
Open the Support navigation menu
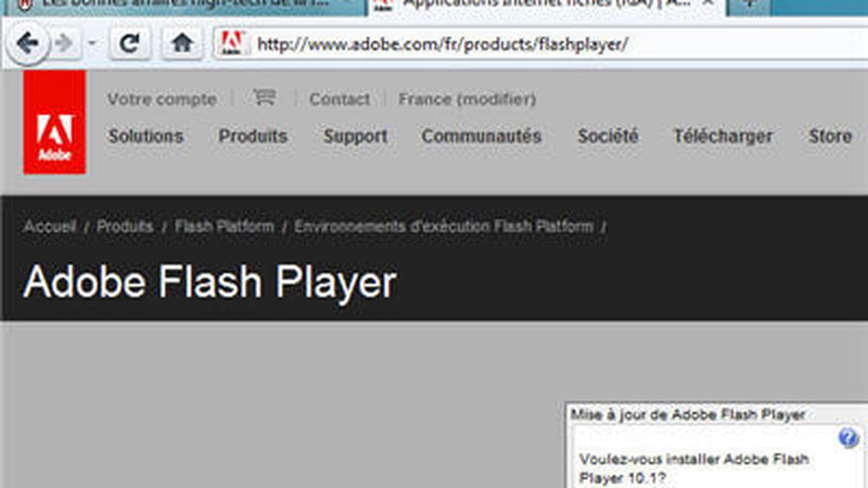tap(356, 137)
